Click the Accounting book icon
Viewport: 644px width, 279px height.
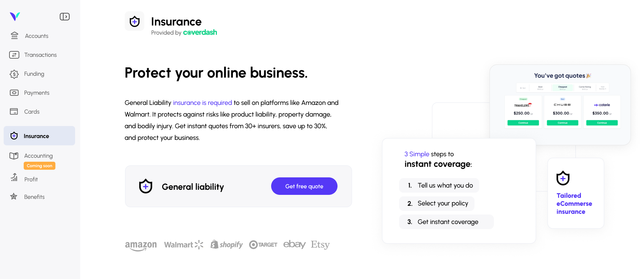pos(14,156)
